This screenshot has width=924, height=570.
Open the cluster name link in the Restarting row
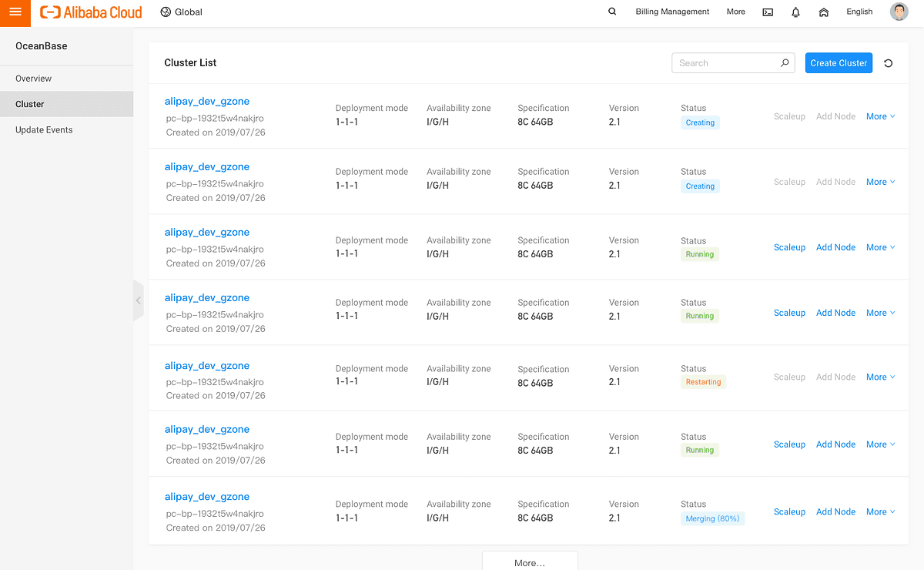point(207,366)
